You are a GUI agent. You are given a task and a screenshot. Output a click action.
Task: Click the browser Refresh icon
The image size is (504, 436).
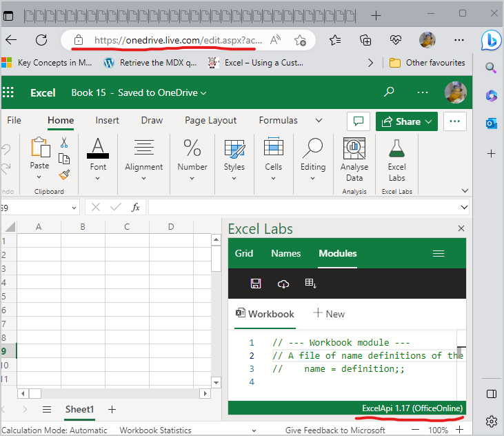pos(41,40)
